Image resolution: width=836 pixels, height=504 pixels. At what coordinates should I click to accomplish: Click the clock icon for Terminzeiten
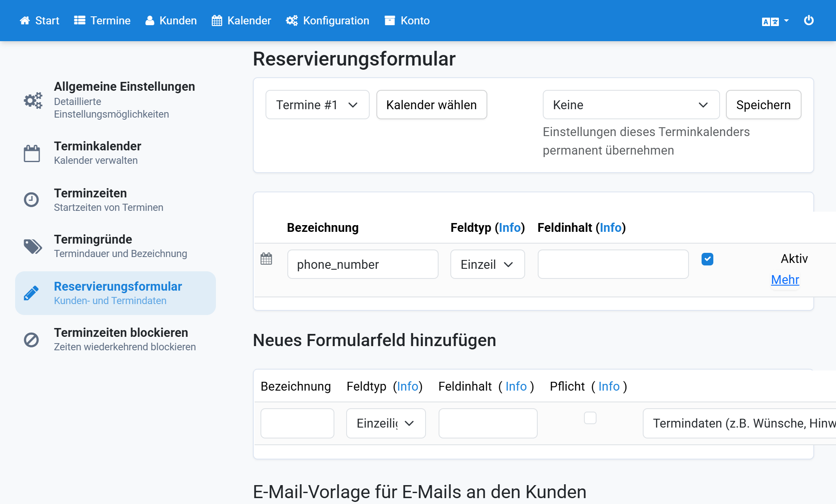point(32,199)
